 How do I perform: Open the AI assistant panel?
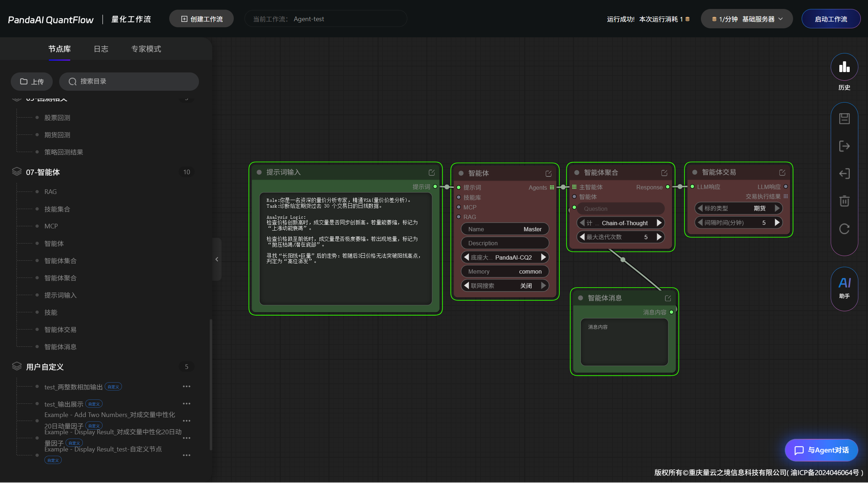pos(844,287)
